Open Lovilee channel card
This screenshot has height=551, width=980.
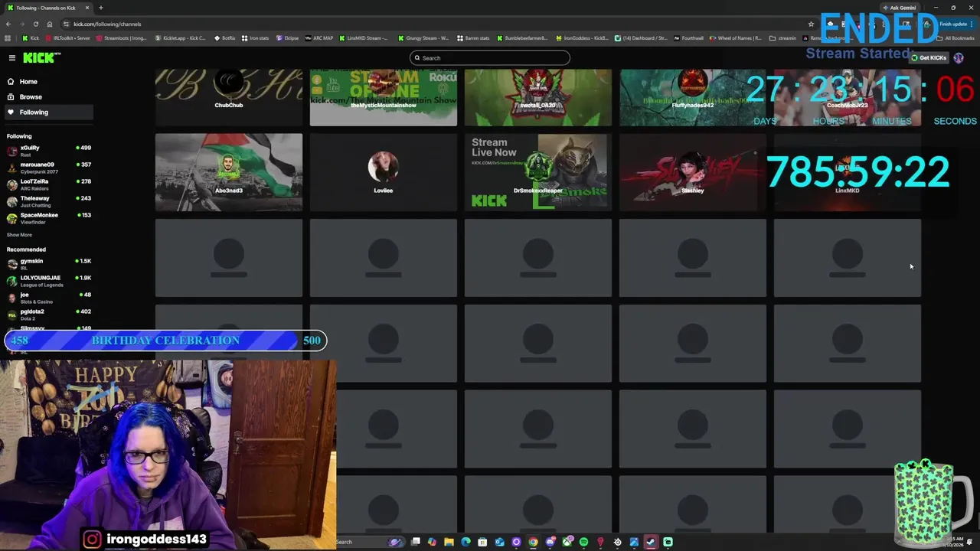[383, 172]
